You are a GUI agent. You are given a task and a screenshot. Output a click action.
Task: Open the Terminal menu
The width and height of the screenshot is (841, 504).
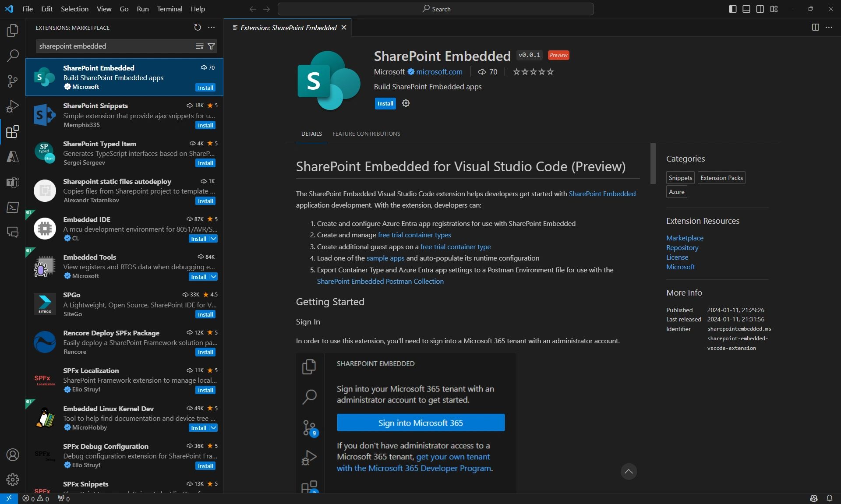coord(169,9)
